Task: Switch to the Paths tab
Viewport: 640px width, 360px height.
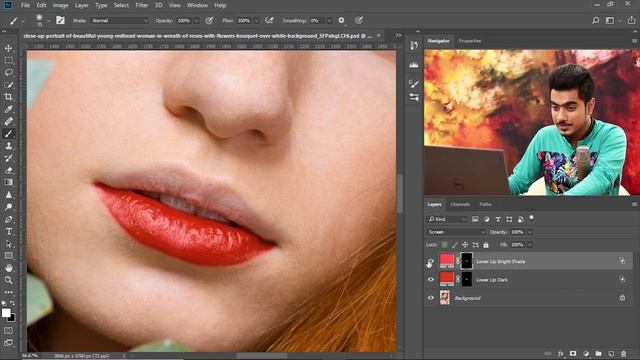Action: 485,204
